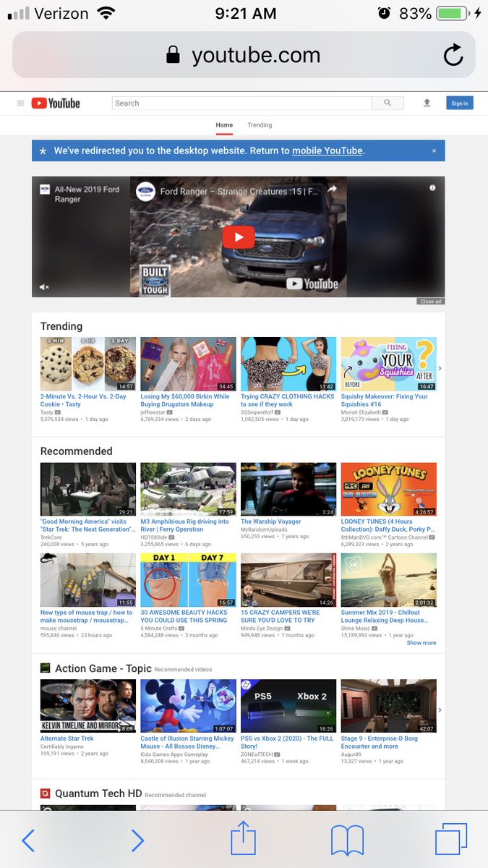Open the TrekCore channel link
Image resolution: width=488 pixels, height=868 pixels.
[50, 537]
